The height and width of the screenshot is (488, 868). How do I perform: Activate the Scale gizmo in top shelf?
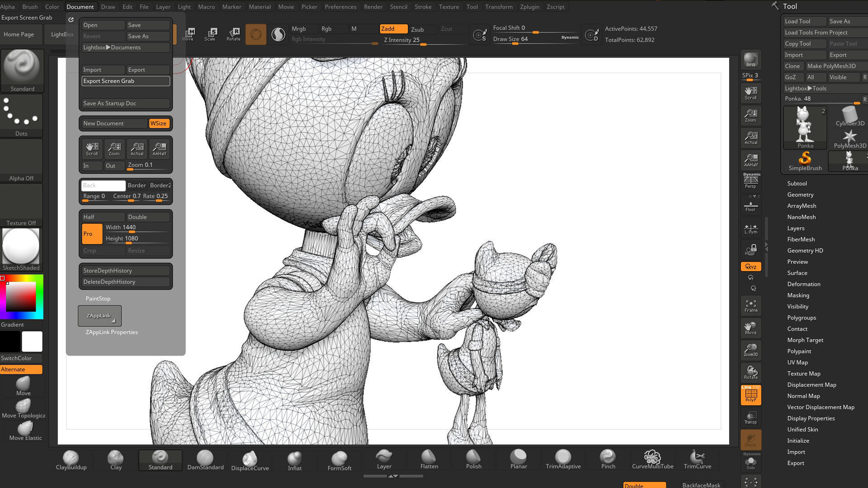(x=210, y=34)
